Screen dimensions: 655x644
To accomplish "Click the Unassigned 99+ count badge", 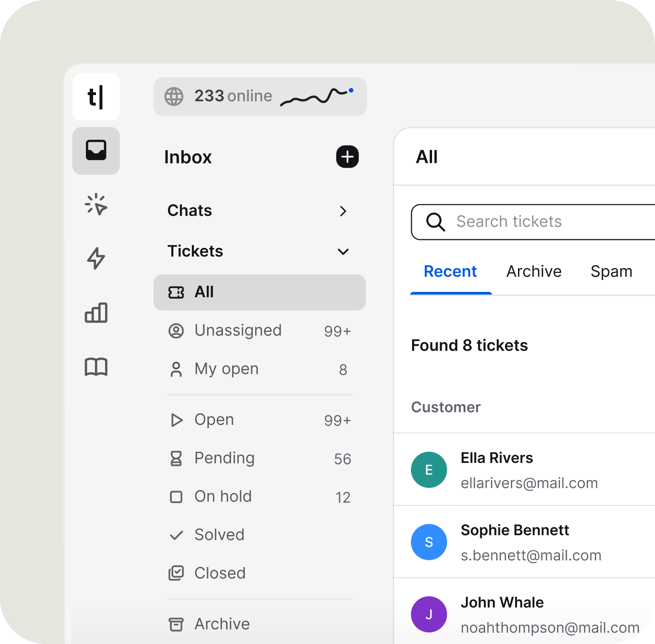I will [x=338, y=331].
